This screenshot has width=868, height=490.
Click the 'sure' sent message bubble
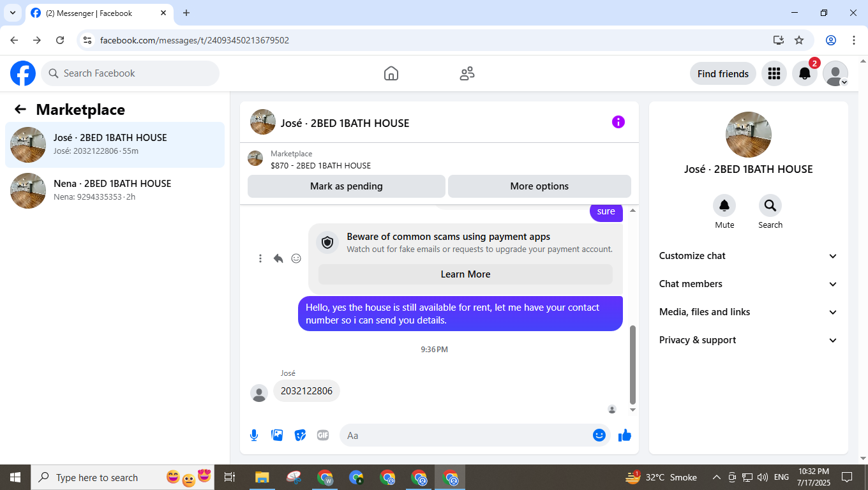click(606, 212)
